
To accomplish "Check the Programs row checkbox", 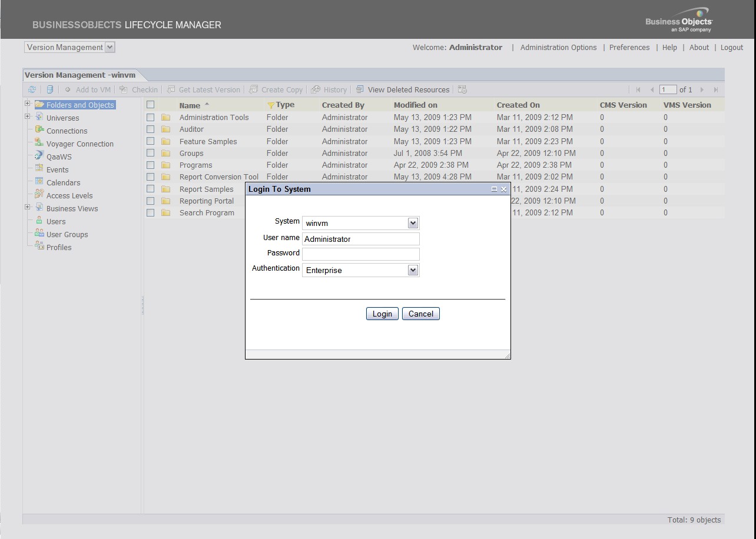I will 150,165.
